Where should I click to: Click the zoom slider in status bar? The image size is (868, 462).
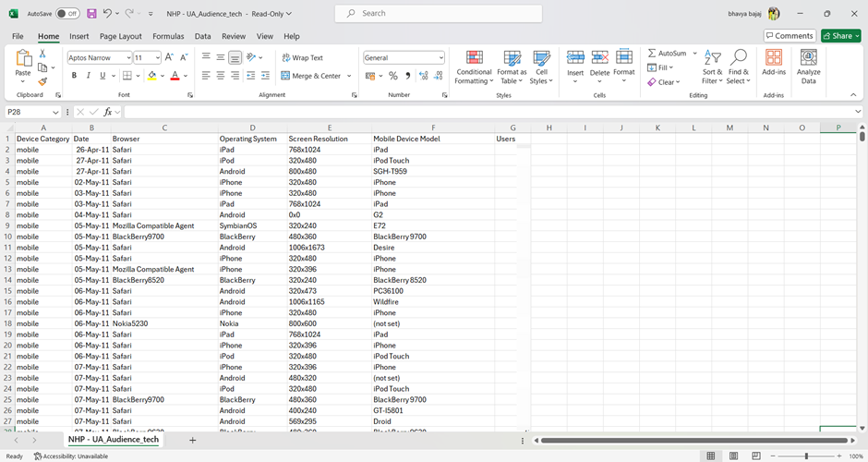click(x=806, y=456)
